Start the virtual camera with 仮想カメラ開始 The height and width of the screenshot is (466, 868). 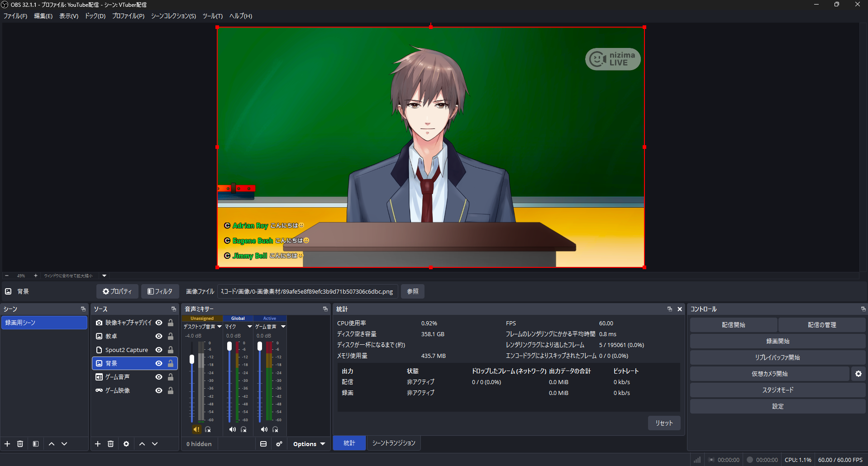(770, 374)
